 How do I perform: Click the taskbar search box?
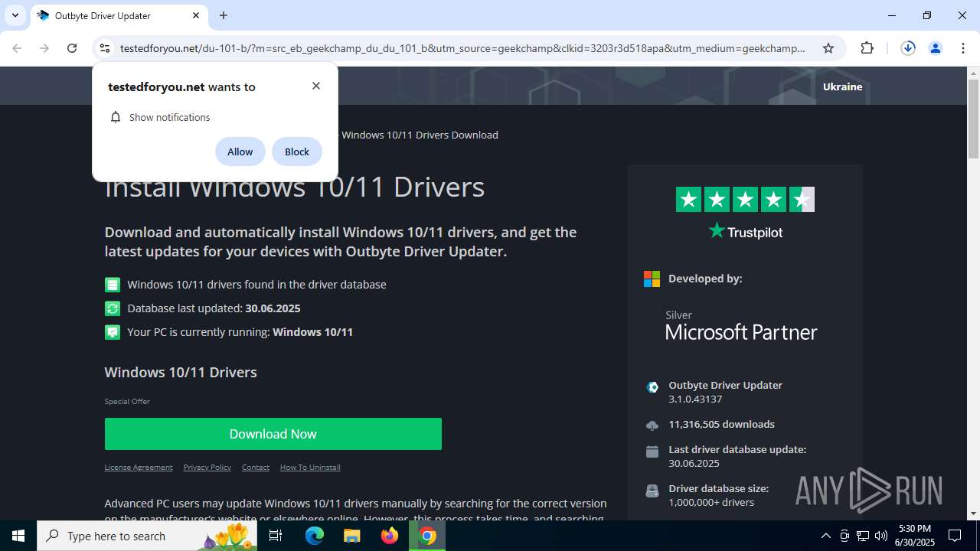pyautogui.click(x=149, y=536)
